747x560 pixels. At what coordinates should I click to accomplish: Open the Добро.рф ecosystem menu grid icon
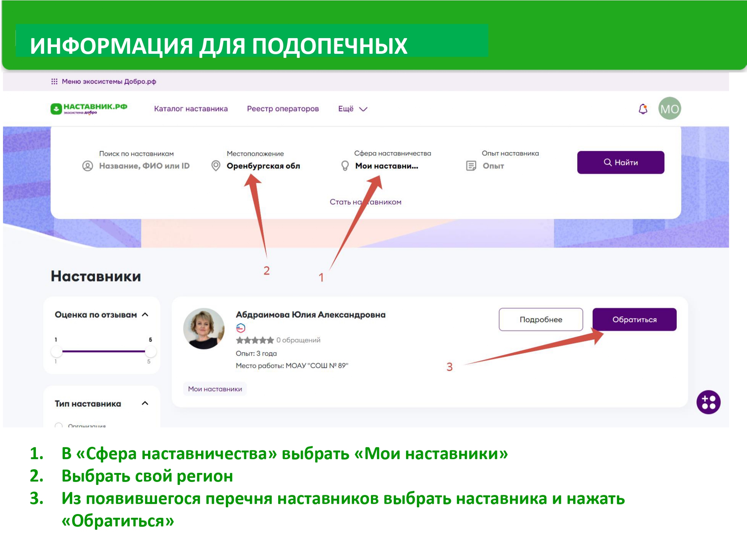[54, 81]
